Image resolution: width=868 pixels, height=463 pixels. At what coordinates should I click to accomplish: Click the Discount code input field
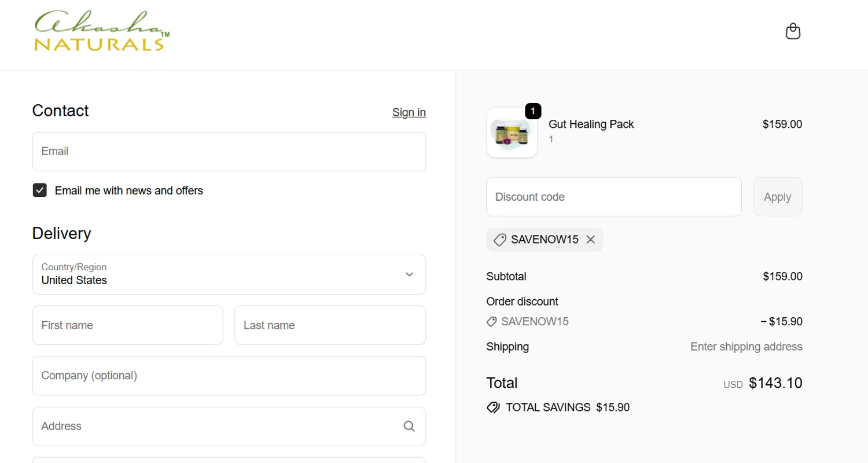click(614, 197)
